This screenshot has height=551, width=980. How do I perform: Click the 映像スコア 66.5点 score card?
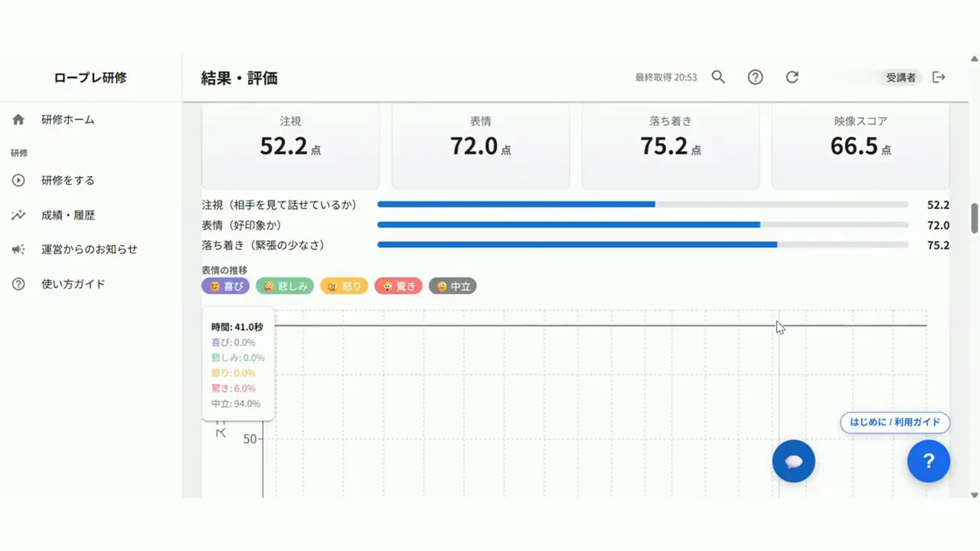tap(861, 145)
